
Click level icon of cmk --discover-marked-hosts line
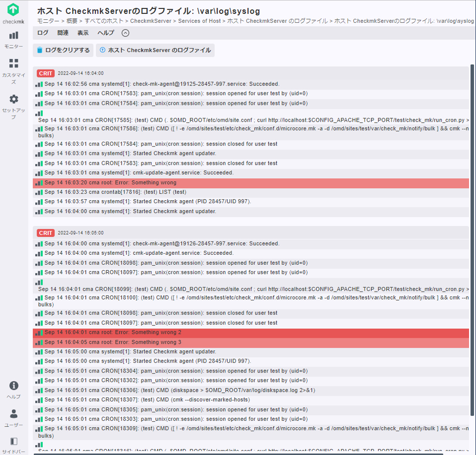pyautogui.click(x=39, y=400)
